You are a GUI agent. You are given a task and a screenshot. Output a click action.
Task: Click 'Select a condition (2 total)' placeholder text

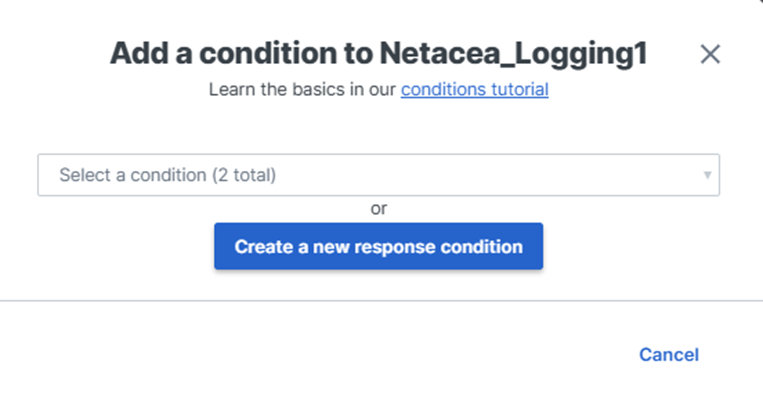click(167, 175)
